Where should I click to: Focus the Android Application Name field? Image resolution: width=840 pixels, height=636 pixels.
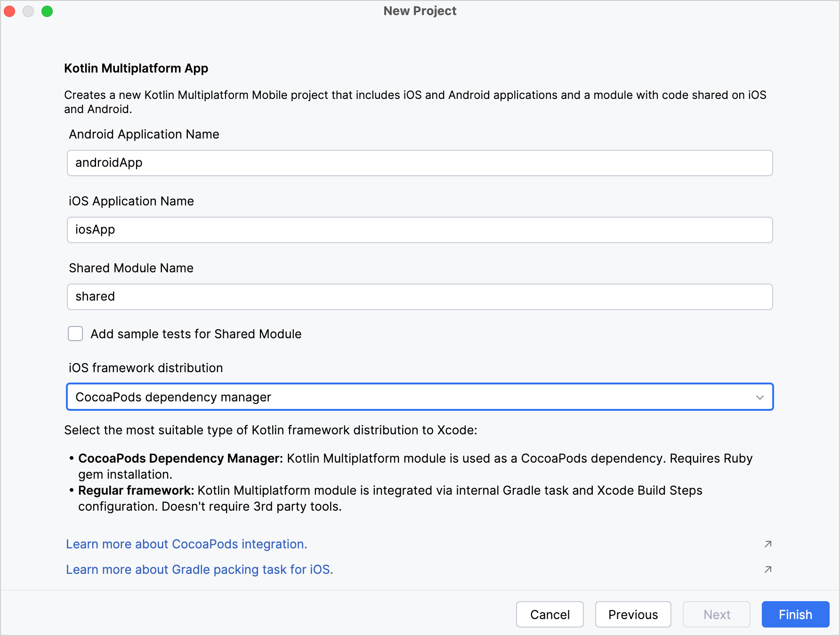coord(419,163)
